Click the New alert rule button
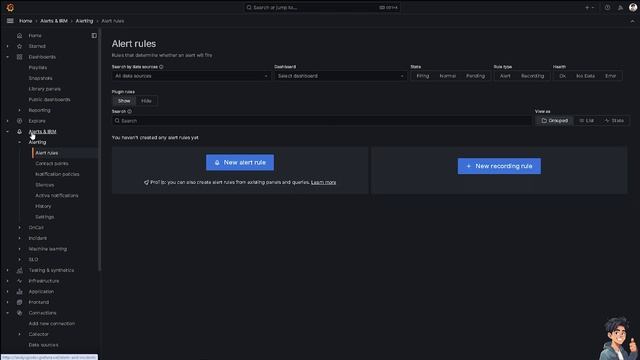This screenshot has width=640, height=360. click(x=240, y=162)
